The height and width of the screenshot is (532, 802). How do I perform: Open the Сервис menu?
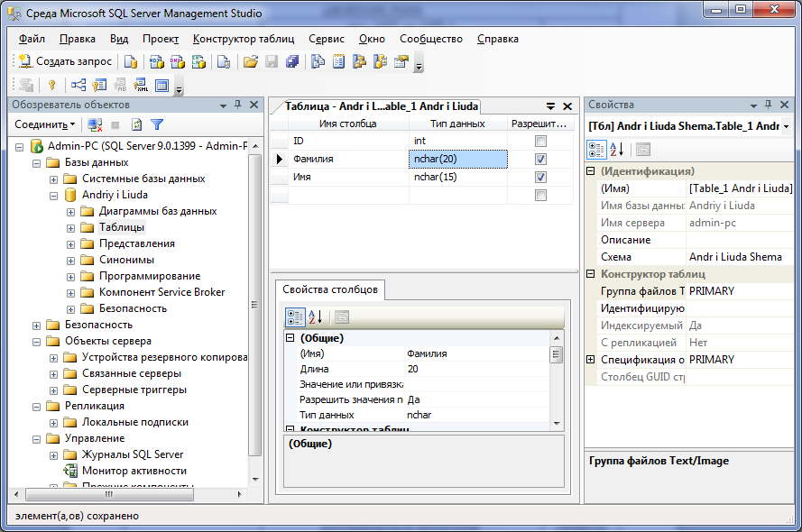(x=327, y=39)
